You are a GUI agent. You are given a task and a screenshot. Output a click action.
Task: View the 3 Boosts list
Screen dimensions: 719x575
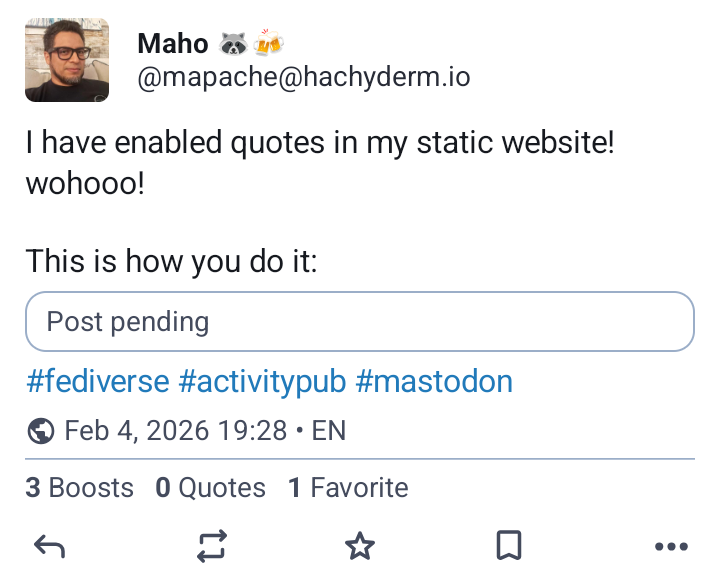(79, 488)
